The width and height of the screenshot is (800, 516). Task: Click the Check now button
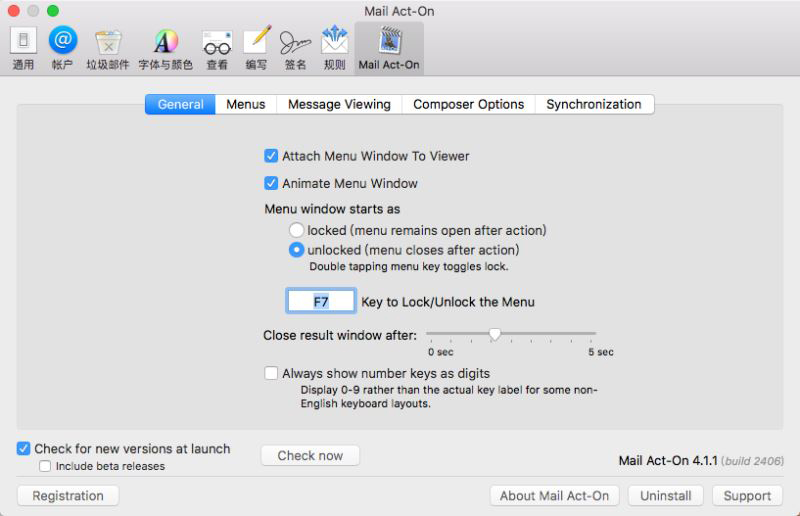(x=310, y=455)
